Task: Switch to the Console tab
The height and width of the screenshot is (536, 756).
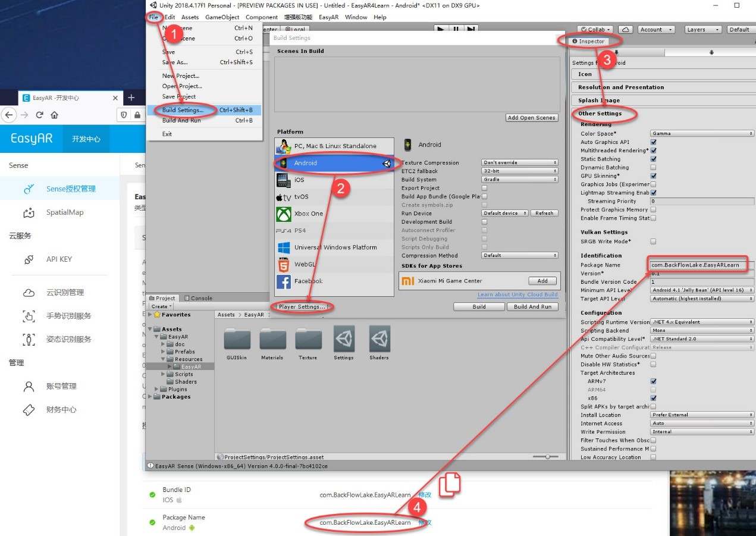Action: click(198, 298)
